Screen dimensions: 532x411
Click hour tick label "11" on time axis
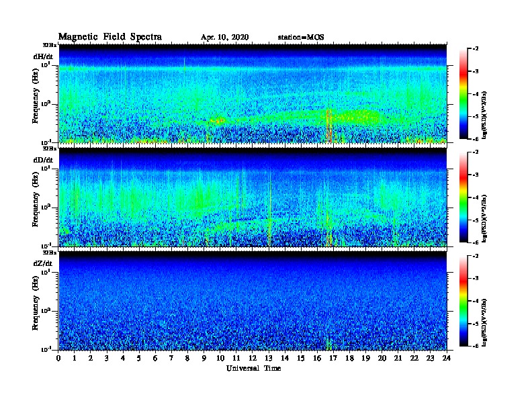(x=236, y=359)
